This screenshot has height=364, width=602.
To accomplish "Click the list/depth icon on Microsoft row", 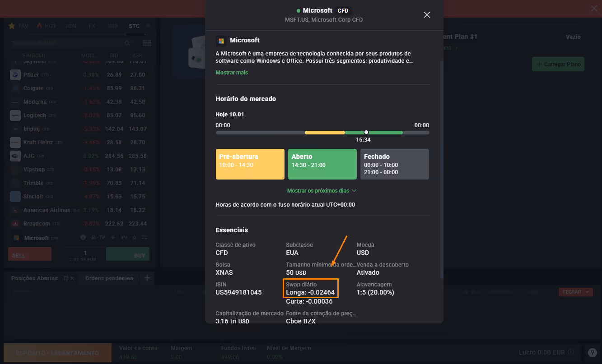I will 145,237.
